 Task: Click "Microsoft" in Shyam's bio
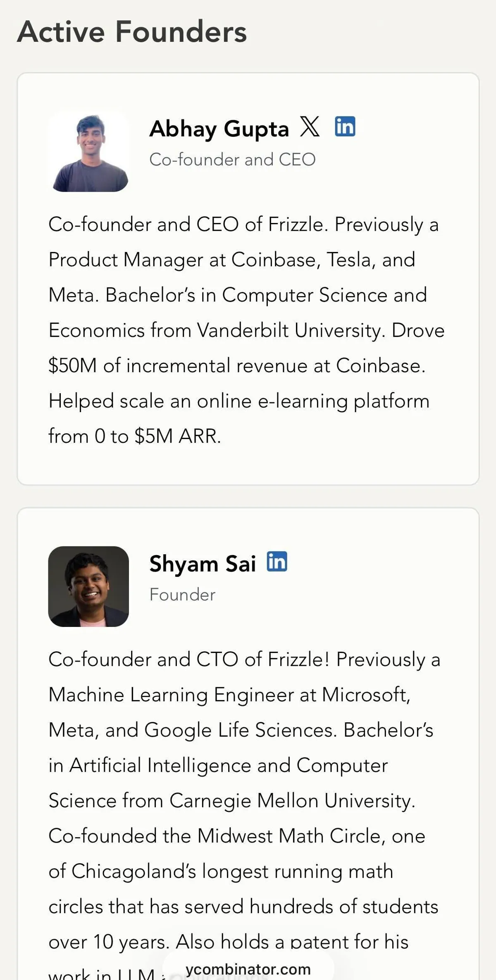(365, 695)
